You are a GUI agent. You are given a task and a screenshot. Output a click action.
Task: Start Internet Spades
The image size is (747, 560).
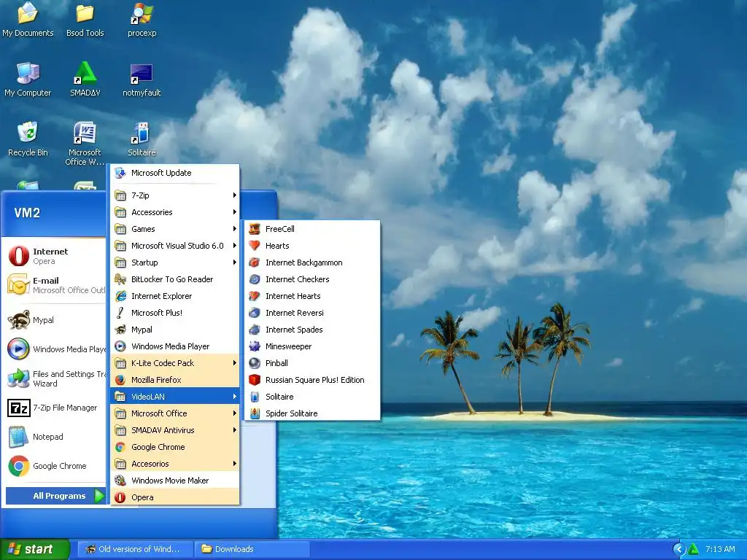coord(312,330)
